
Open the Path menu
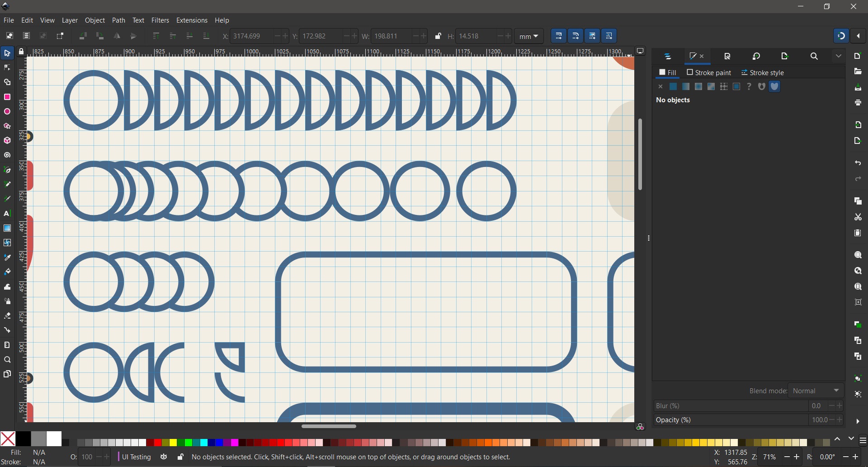[x=118, y=20]
